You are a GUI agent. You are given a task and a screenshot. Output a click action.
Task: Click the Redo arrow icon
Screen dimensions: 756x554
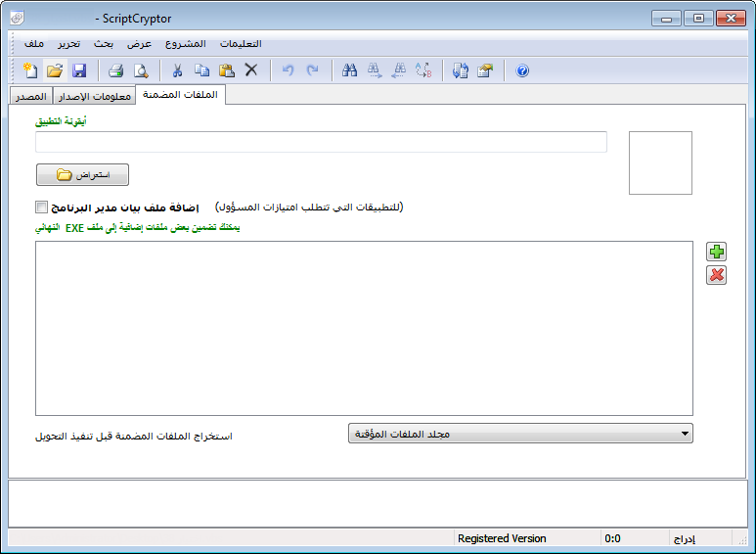pyautogui.click(x=312, y=70)
